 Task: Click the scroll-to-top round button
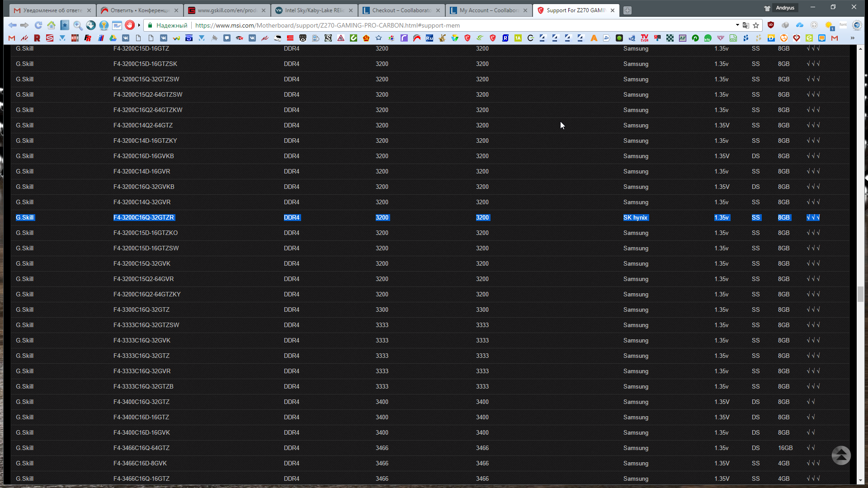click(x=841, y=455)
